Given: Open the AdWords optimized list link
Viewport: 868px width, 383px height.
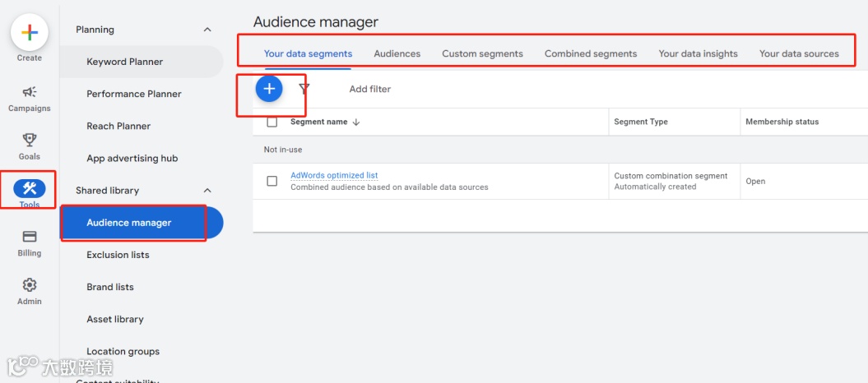Looking at the screenshot, I should 334,175.
